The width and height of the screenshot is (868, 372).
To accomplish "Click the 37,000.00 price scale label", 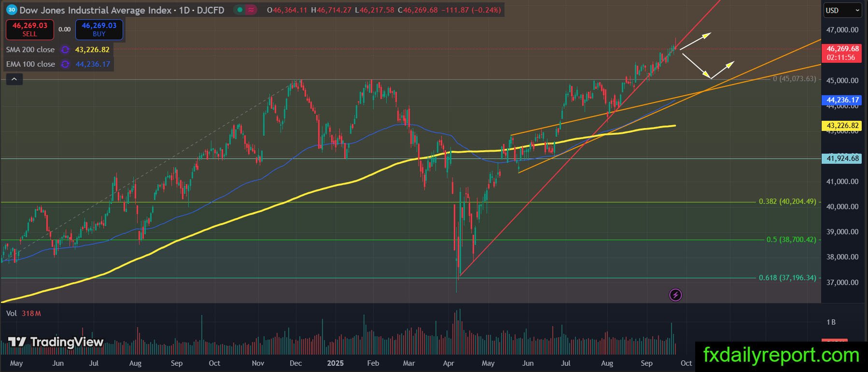I will click(842, 283).
